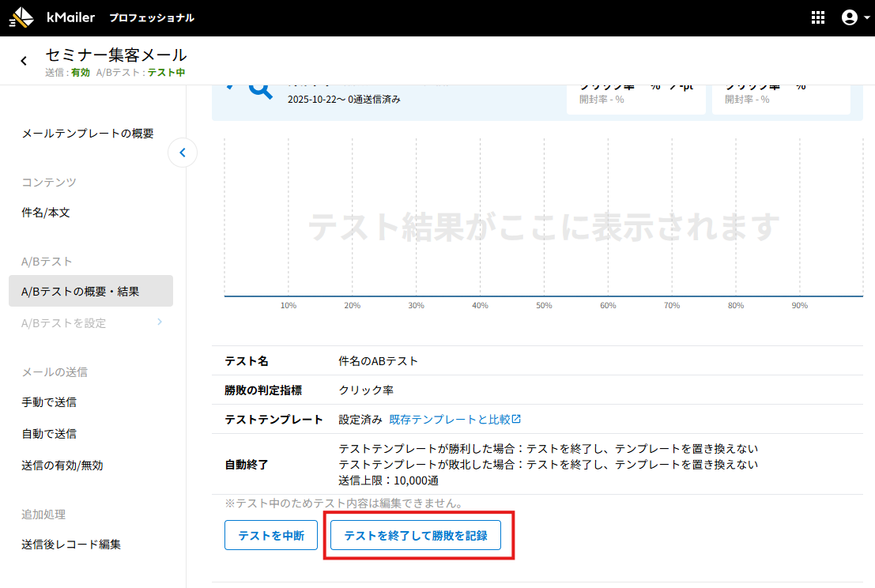Go to 手動で送信 page
The image size is (875, 588).
coord(49,402)
